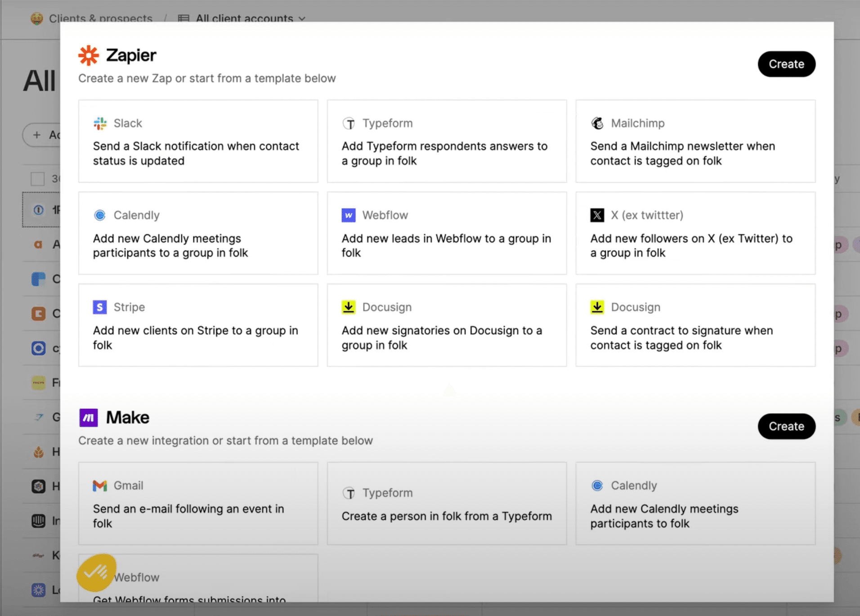Open the Mailchimp newsletter template card

pyautogui.click(x=695, y=141)
